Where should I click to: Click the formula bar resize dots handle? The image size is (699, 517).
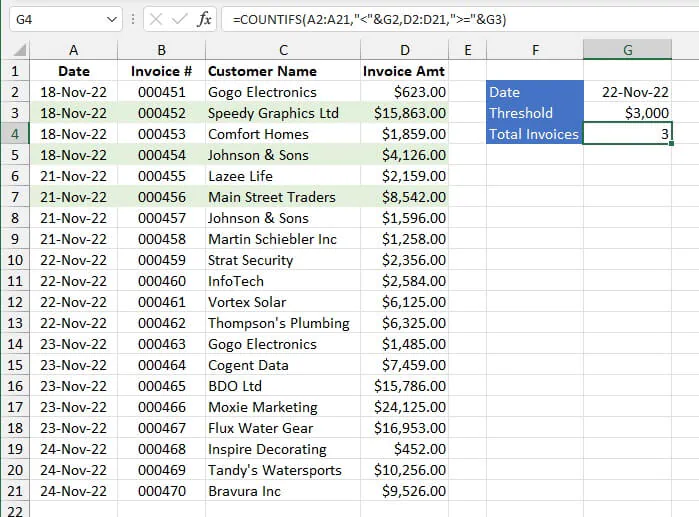(x=133, y=19)
